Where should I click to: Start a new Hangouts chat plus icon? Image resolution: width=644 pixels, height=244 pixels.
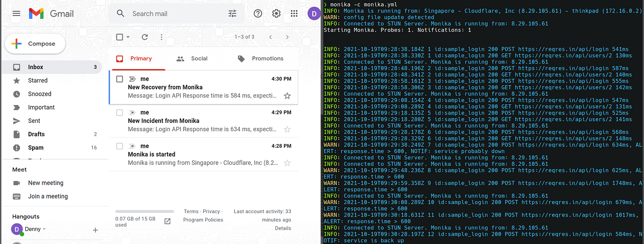click(x=95, y=230)
